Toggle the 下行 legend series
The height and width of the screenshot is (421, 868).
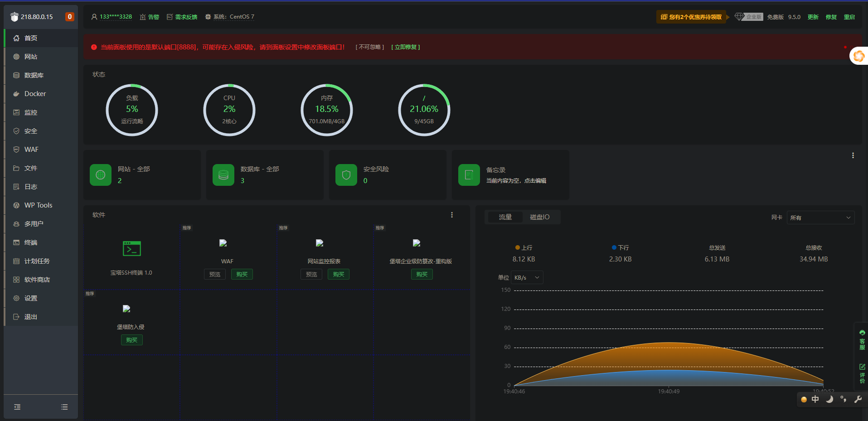(x=620, y=247)
